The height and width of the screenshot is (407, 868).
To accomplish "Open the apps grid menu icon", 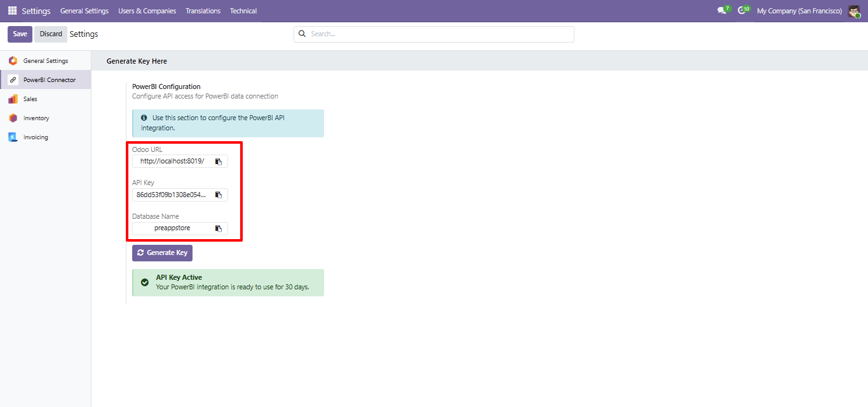I will click(13, 11).
